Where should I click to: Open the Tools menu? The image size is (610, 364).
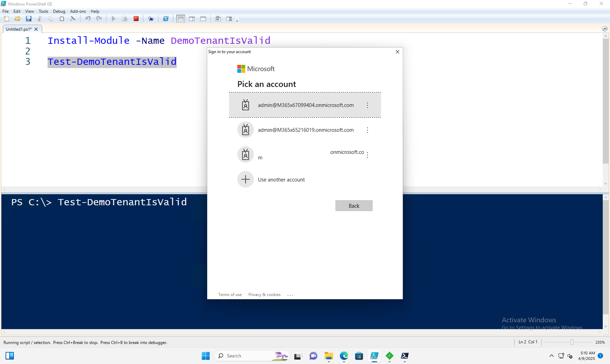pos(44,11)
